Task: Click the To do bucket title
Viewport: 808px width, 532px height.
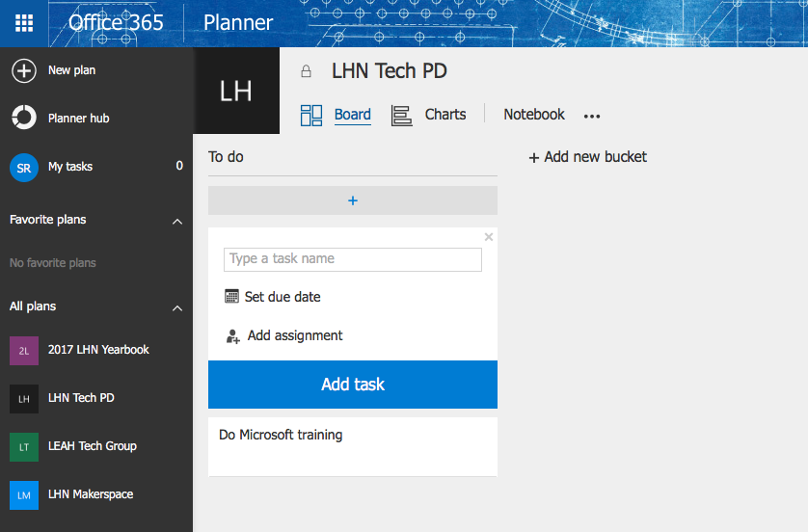Action: click(x=226, y=156)
